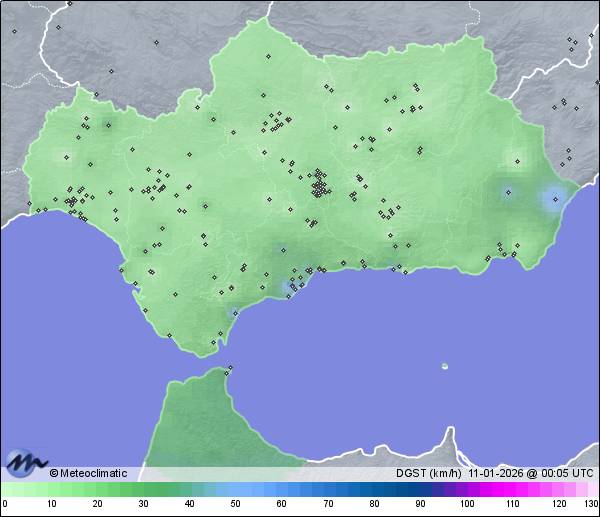The height and width of the screenshot is (517, 600).
Task: Click the isolated station marker in the Mediterranean Sea
Action: click(444, 366)
